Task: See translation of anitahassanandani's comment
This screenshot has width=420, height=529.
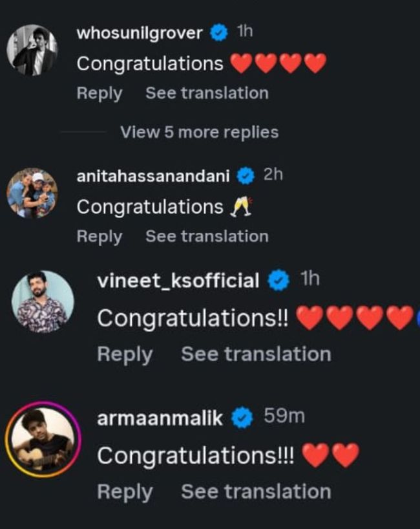Action: coord(207,236)
